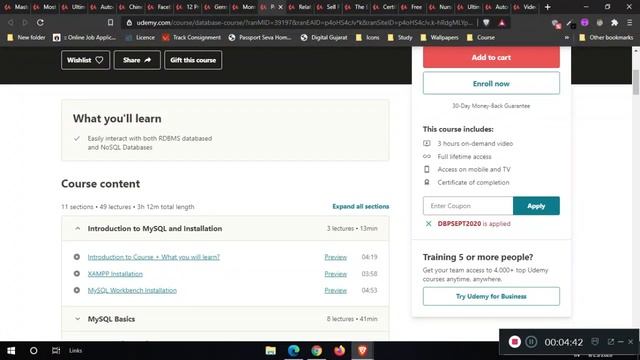Viewport: 640px width, 360px height.
Task: Open XAMPP Installation lecture link
Action: click(x=115, y=274)
